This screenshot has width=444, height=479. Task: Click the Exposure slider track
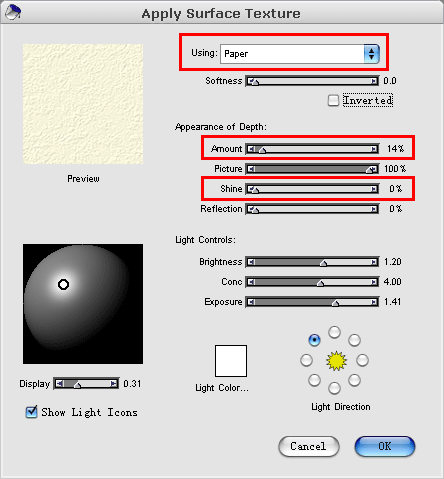(312, 302)
